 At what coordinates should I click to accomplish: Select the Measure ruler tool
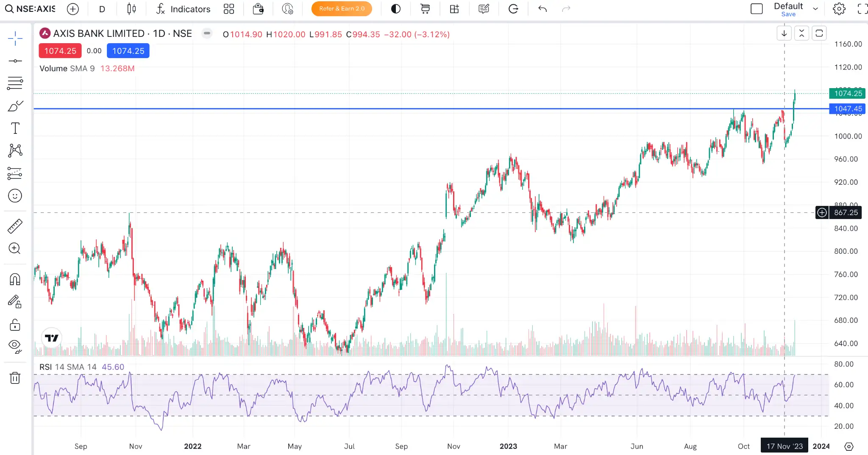click(x=15, y=226)
